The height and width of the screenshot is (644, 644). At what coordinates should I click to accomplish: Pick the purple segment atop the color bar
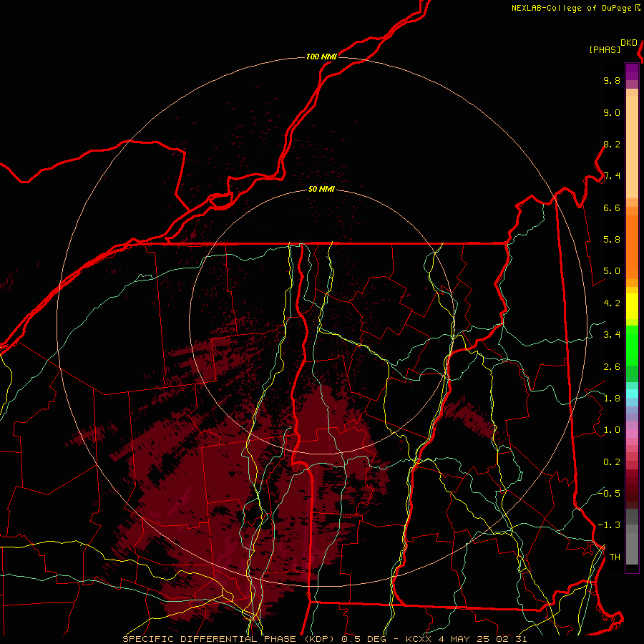click(632, 72)
